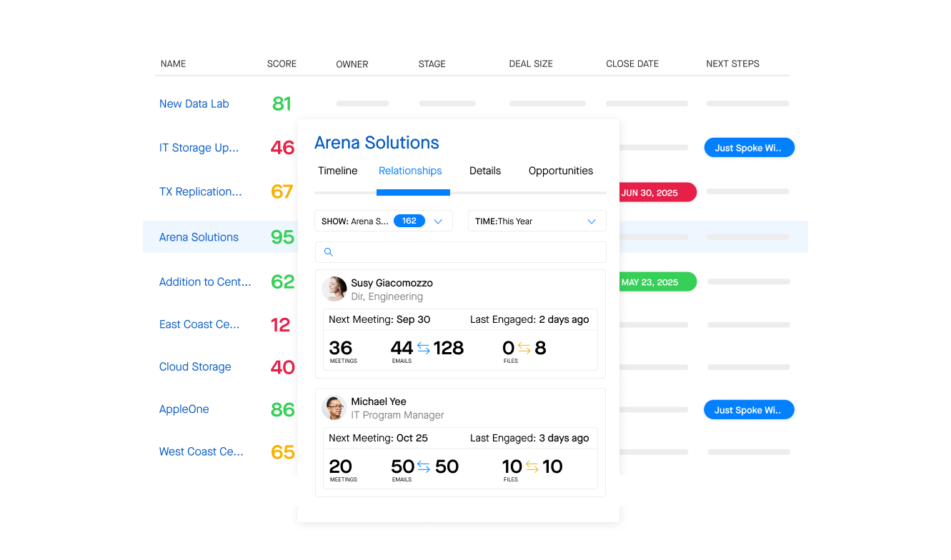Click score 67 for TX Replication...
This screenshot has height=560, width=951.
click(x=282, y=191)
